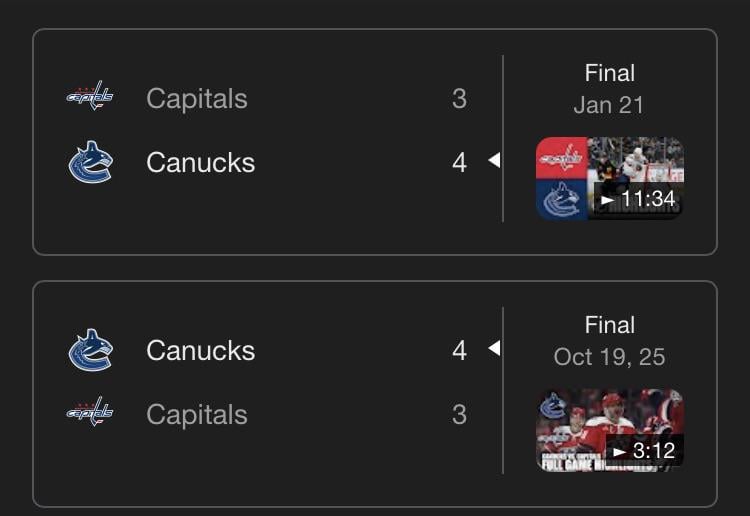Viewport: 750px width, 516px height.
Task: Select the Capitals team name in Oct 19 game
Action: coord(197,415)
